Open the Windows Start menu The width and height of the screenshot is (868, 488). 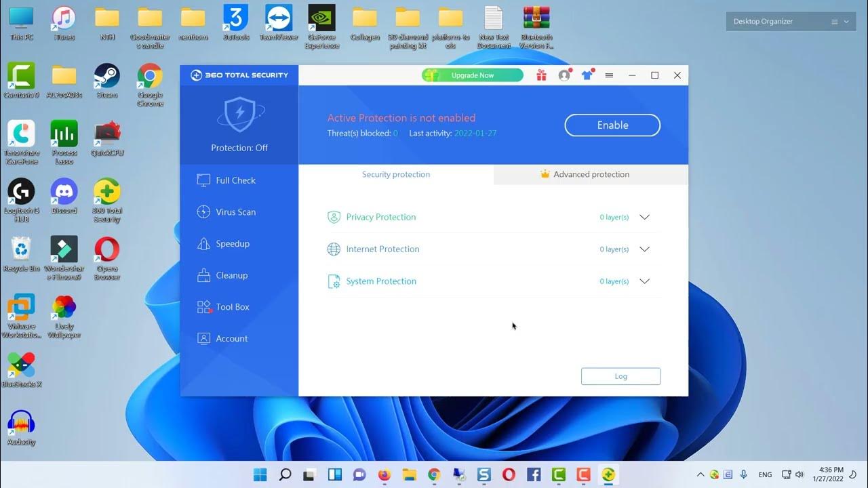[x=260, y=474]
